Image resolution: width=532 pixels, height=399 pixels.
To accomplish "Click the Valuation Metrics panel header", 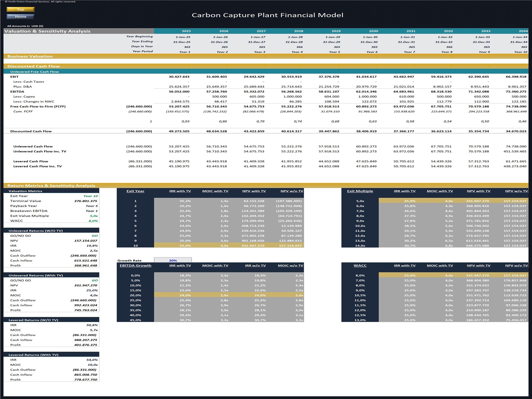I will [x=51, y=191].
